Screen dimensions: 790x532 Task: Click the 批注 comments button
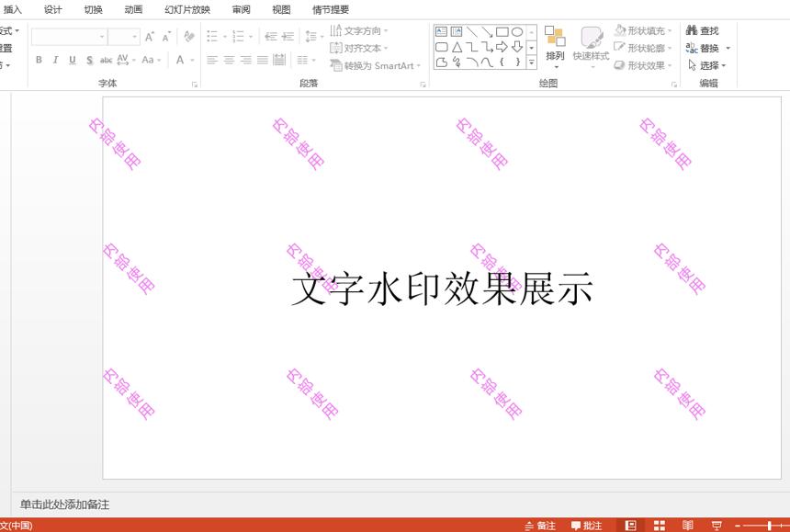point(586,526)
